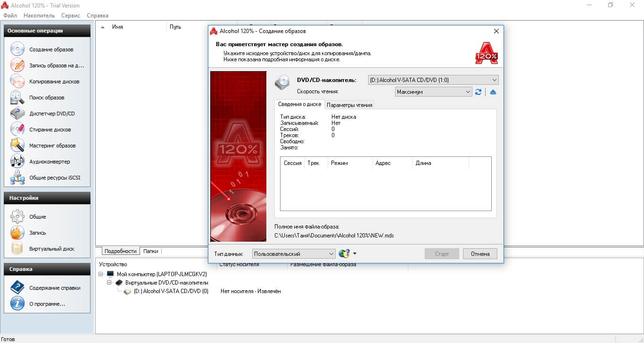
Task: Open the Создание образов disc icon in sidebar
Action: (x=17, y=49)
